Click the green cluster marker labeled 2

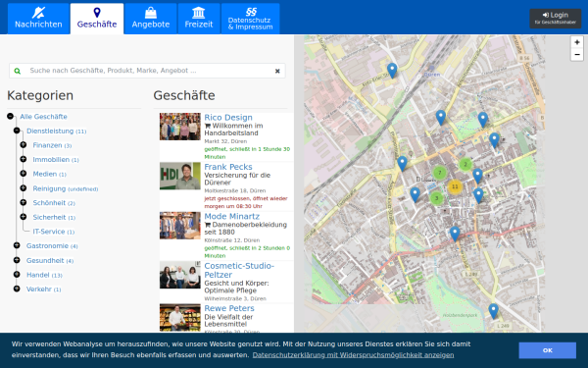(465, 164)
